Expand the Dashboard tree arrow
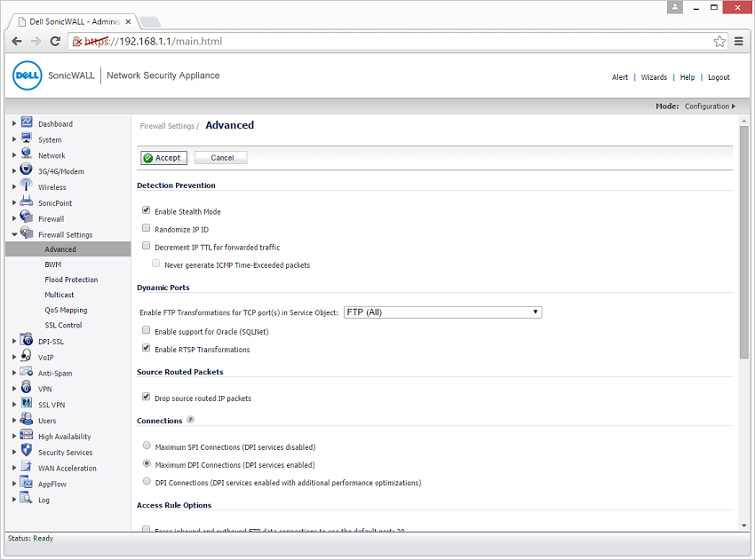The width and height of the screenshot is (755, 560). click(x=14, y=123)
